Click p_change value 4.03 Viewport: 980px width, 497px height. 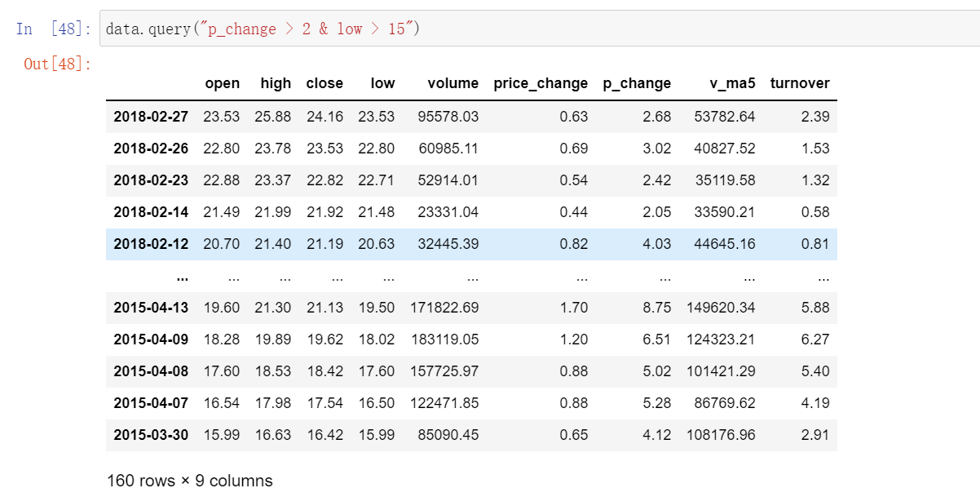657,244
